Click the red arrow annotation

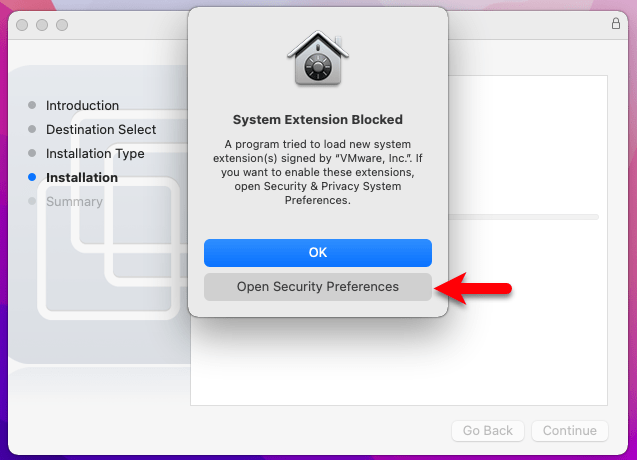pos(473,288)
